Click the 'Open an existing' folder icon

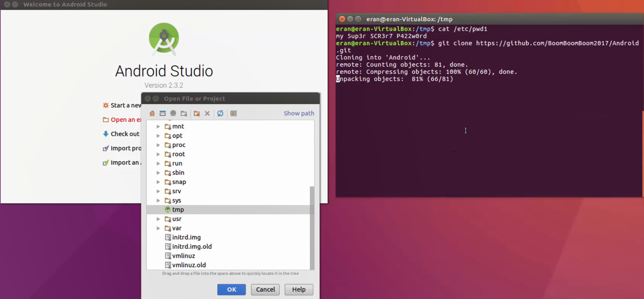click(x=106, y=120)
